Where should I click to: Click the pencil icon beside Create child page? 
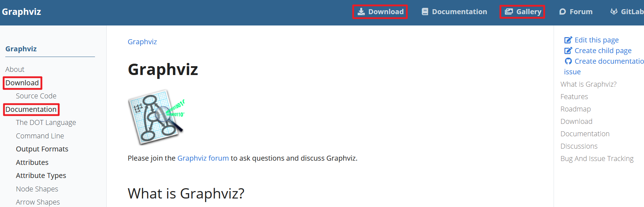coord(568,50)
